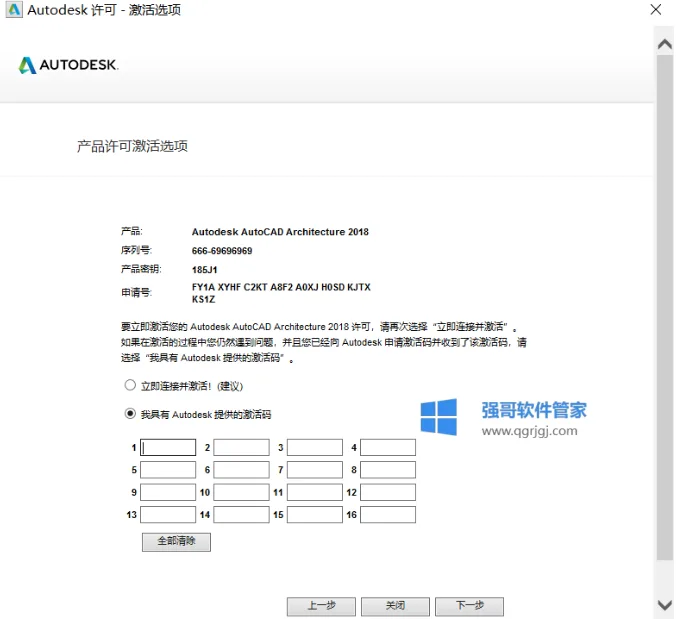
Task: Click activation code field 1
Action: (x=168, y=447)
